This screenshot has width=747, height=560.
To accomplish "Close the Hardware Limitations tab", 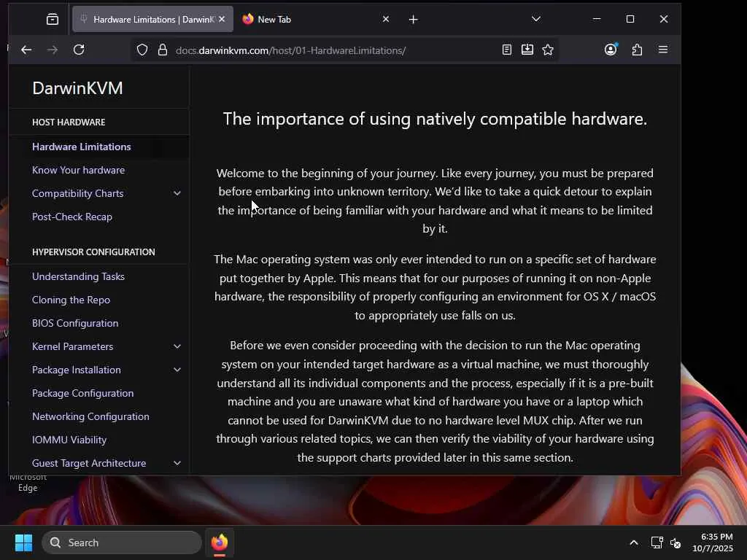I will [222, 19].
